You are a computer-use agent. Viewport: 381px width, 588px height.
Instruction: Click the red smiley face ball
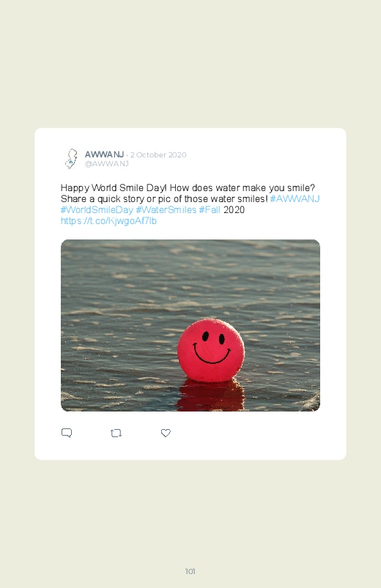(x=210, y=351)
